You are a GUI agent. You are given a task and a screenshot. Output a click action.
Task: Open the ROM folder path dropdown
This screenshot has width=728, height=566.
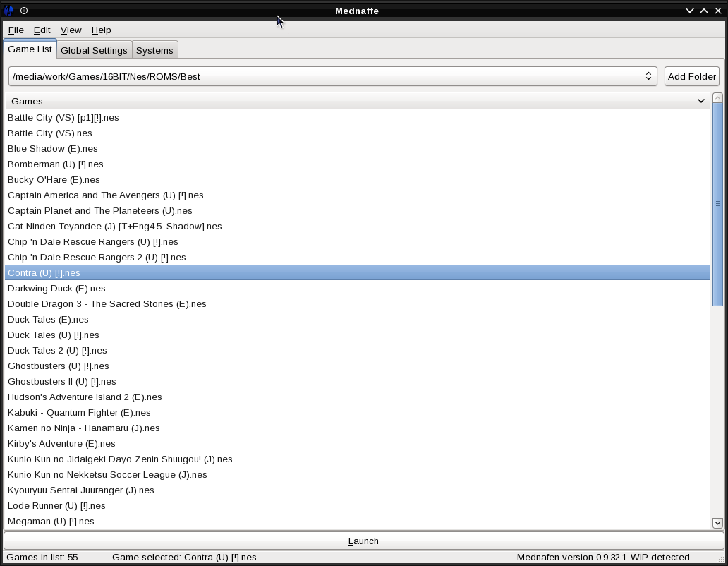click(x=332, y=76)
